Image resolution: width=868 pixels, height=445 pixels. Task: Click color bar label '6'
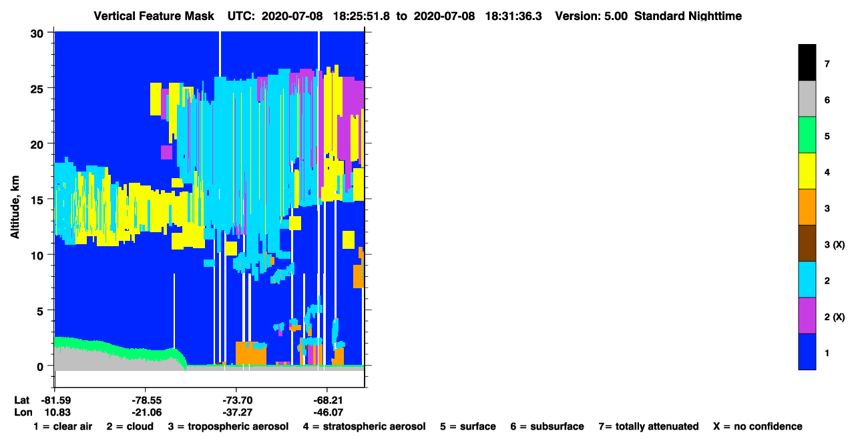[x=827, y=100]
